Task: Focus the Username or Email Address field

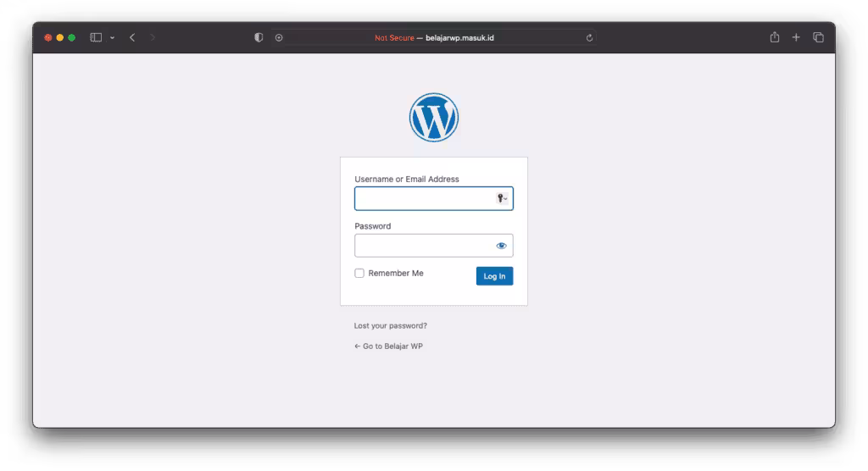Action: click(433, 199)
